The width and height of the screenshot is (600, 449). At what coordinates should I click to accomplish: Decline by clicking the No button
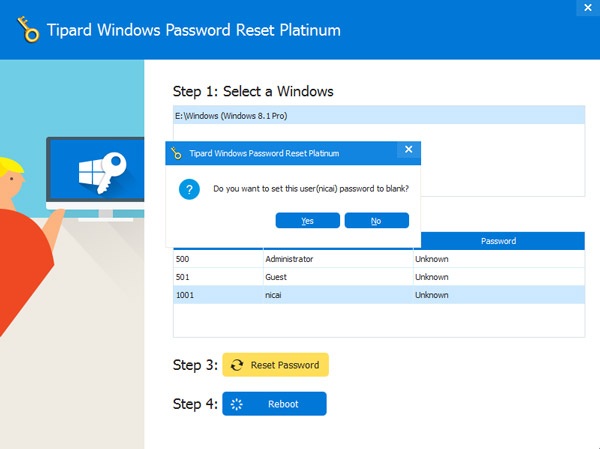pyautogui.click(x=377, y=220)
